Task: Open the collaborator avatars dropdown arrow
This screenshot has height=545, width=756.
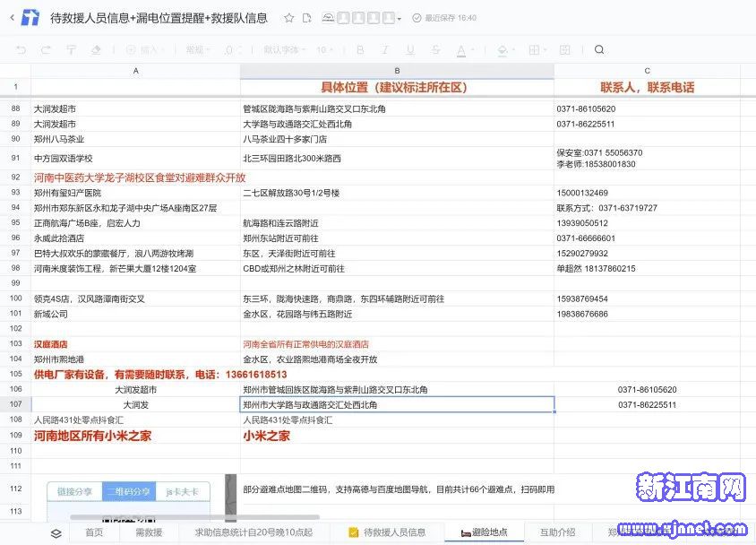Action: 399,19
